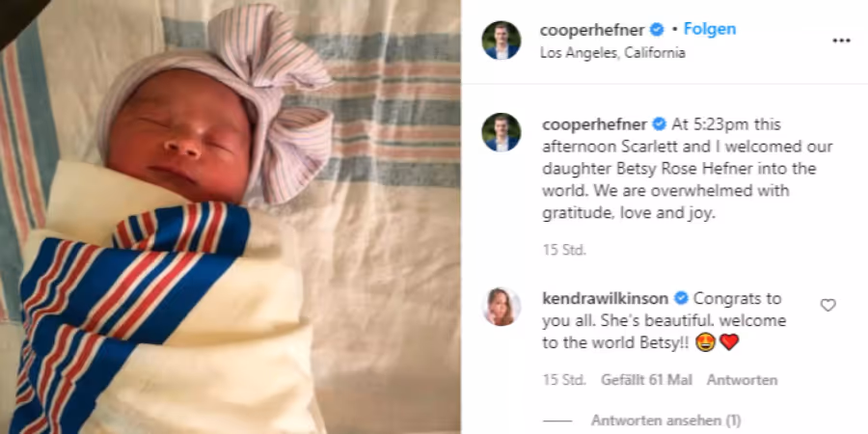The height and width of the screenshot is (434, 868).
Task: Click cooperhefner profile picture in header
Action: (501, 40)
